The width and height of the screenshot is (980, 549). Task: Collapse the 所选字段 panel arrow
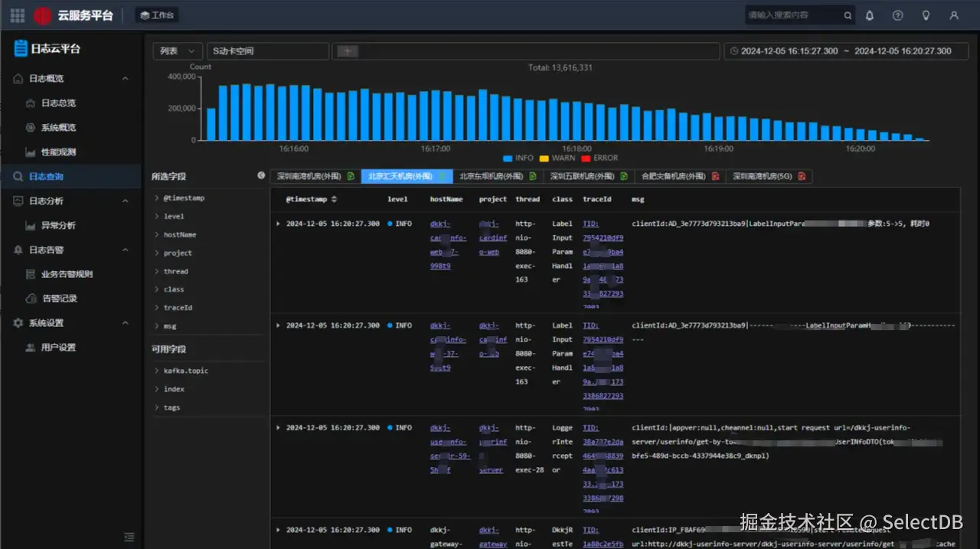pos(261,176)
